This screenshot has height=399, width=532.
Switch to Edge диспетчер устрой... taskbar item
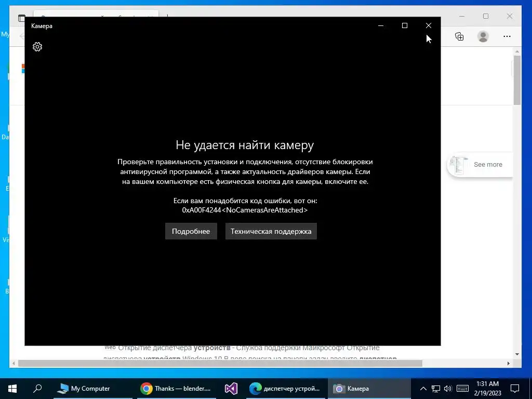285,389
